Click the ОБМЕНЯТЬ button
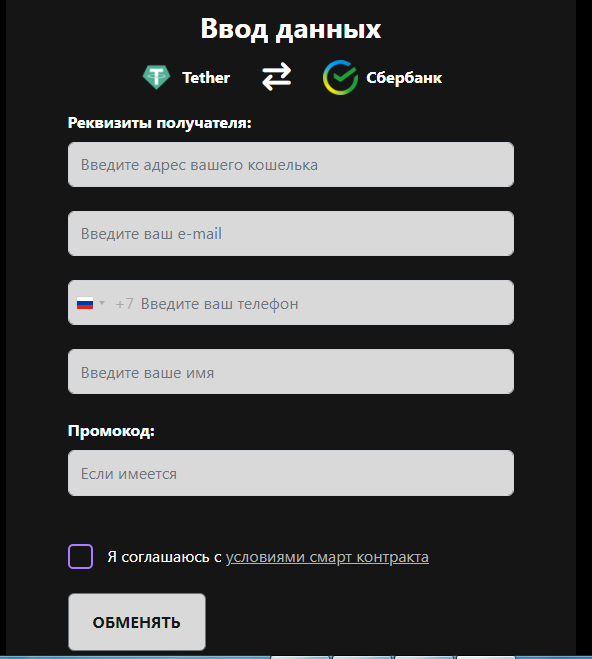 137,622
